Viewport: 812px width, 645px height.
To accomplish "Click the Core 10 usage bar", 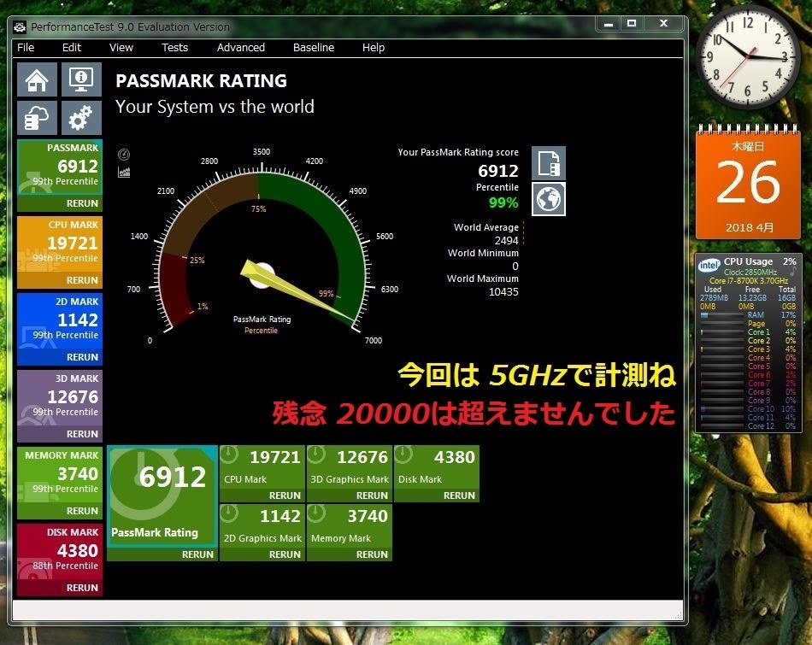I will click(721, 409).
